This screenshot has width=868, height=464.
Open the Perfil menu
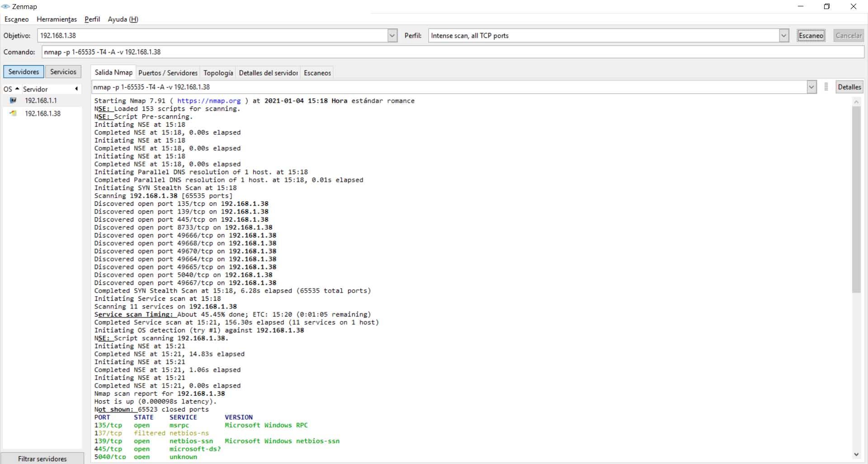pos(92,19)
